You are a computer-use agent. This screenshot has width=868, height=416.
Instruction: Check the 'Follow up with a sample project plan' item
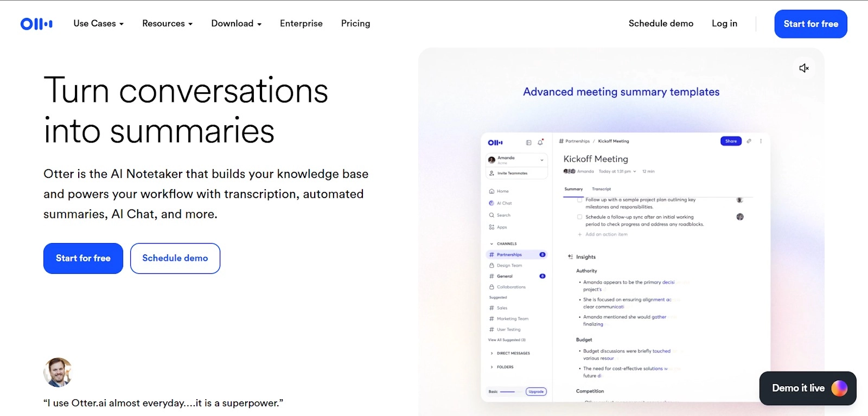[x=580, y=200]
